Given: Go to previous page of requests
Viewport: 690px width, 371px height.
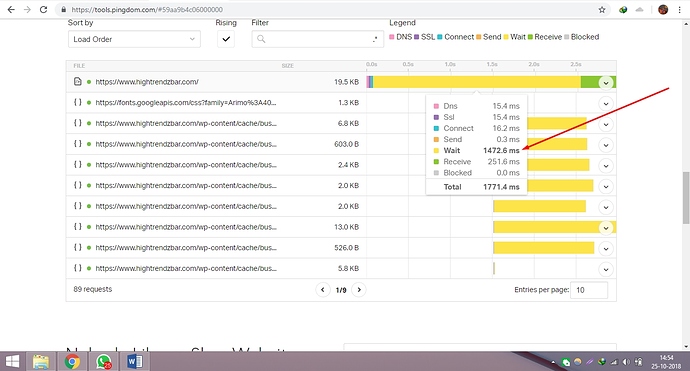Looking at the screenshot, I should pyautogui.click(x=323, y=290).
